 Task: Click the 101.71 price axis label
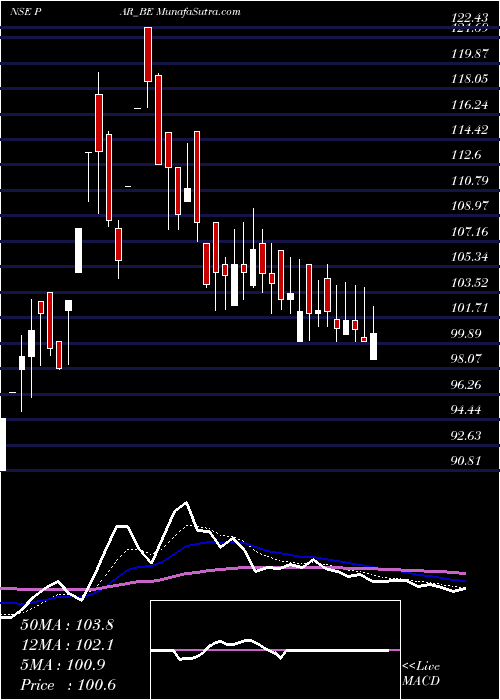coord(467,308)
